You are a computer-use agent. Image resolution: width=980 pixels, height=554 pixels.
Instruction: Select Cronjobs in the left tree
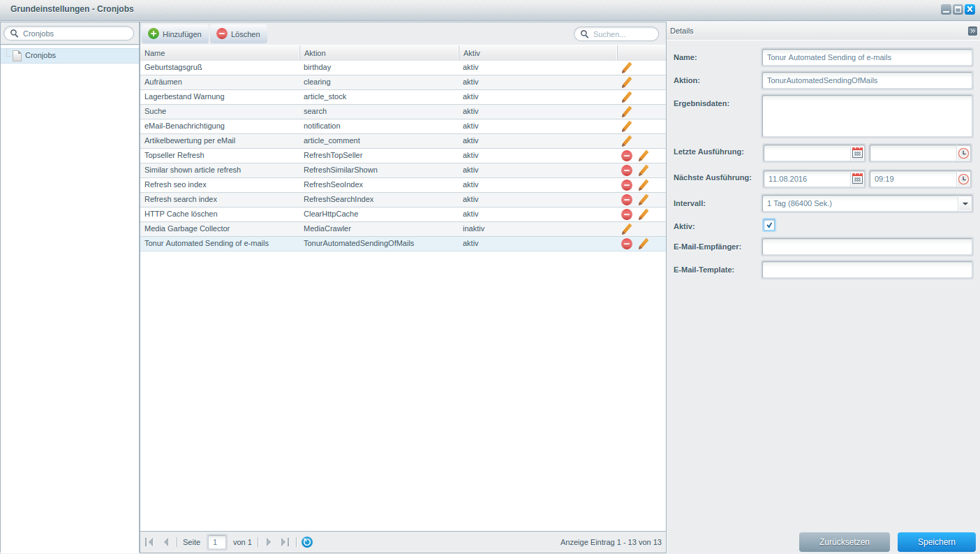click(40, 55)
